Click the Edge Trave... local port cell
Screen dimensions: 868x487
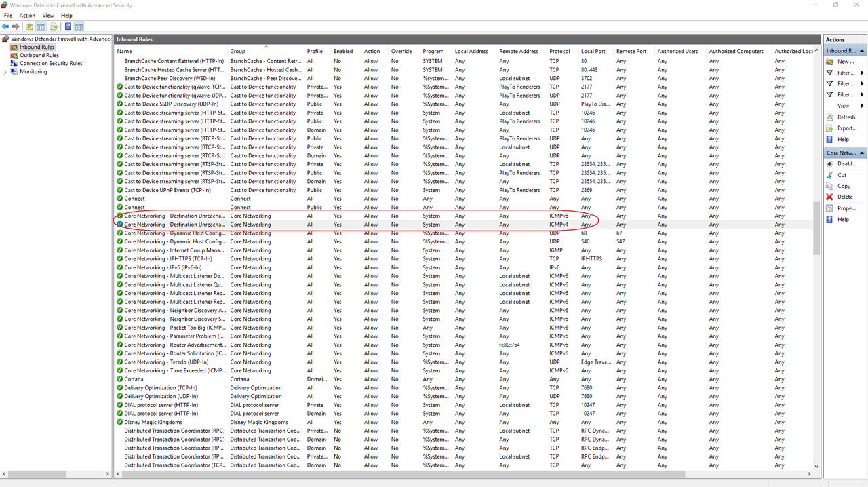point(596,362)
